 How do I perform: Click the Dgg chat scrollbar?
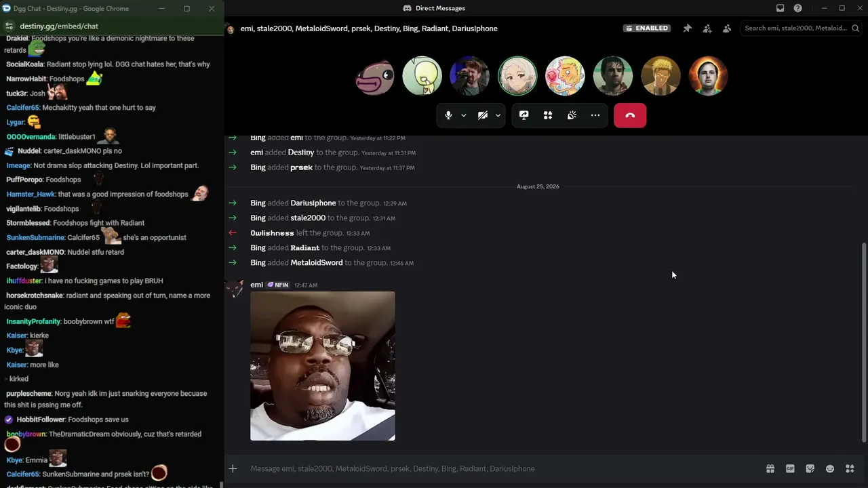tap(222, 485)
